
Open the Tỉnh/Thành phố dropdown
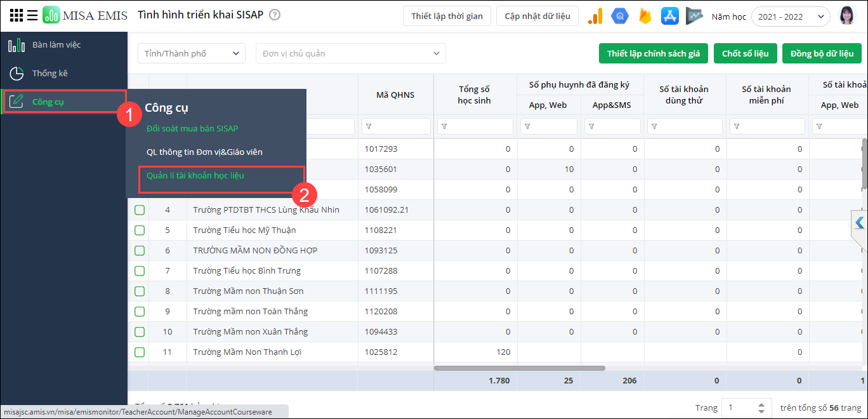pyautogui.click(x=191, y=54)
